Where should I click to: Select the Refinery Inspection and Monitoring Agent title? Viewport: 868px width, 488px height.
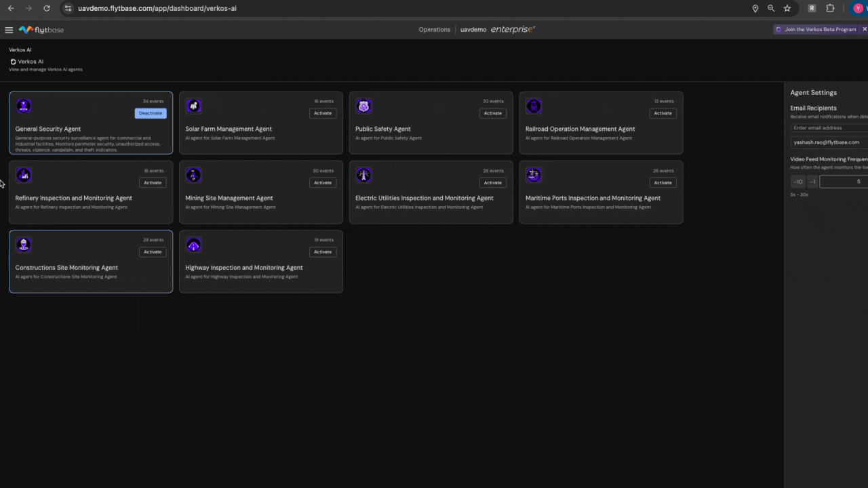point(74,198)
